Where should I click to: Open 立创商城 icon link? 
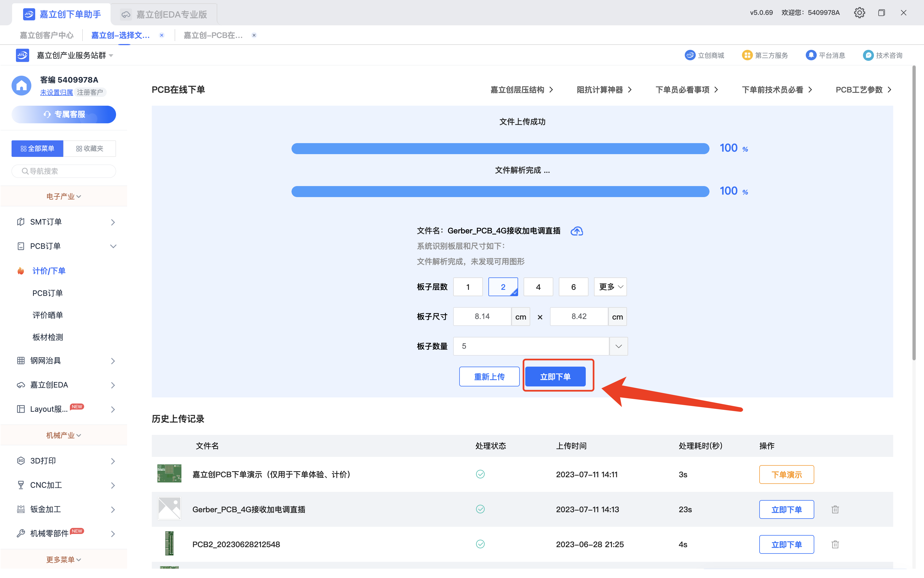tap(690, 55)
